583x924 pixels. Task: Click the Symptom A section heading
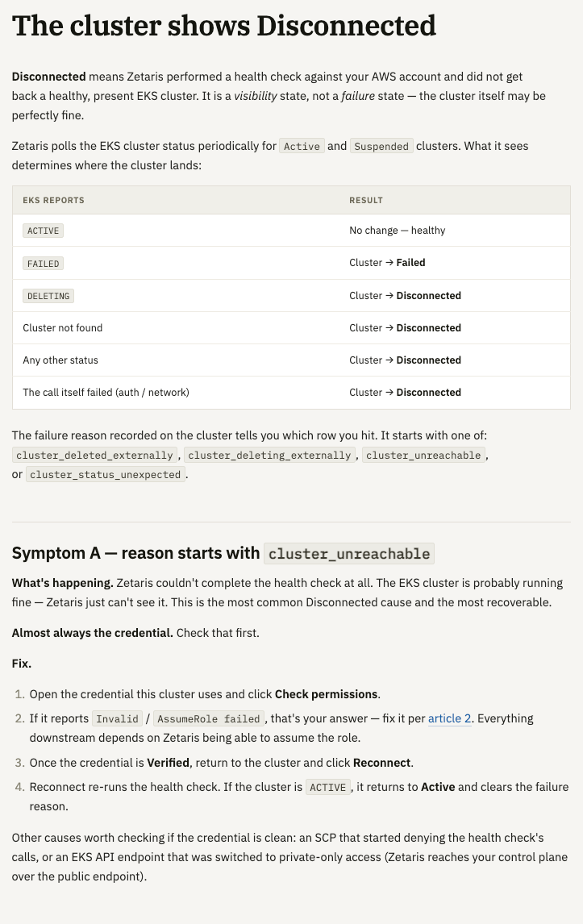[223, 553]
